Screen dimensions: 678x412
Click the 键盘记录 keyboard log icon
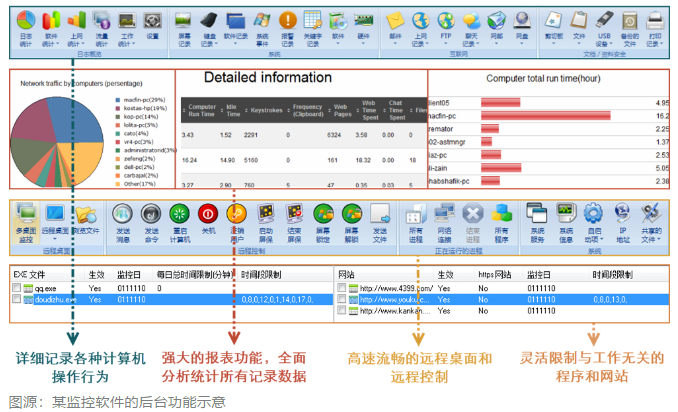point(209,26)
